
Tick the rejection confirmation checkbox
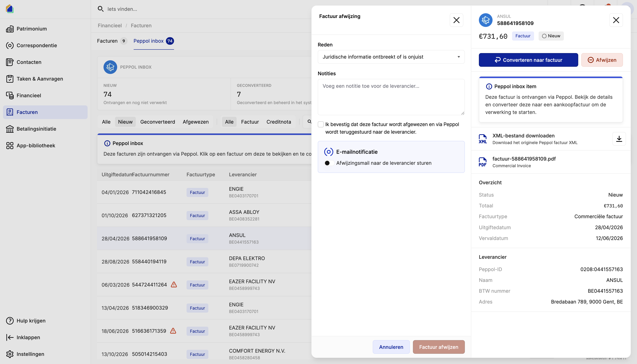point(321,124)
